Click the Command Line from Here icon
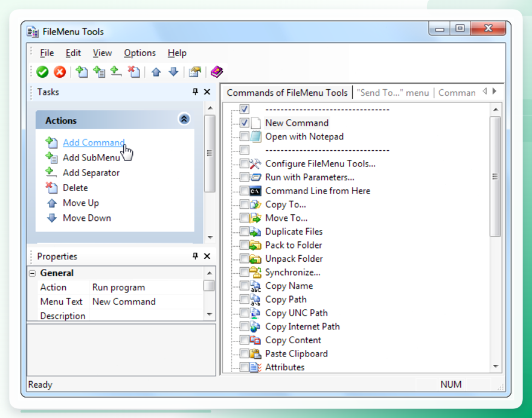 [x=255, y=191]
